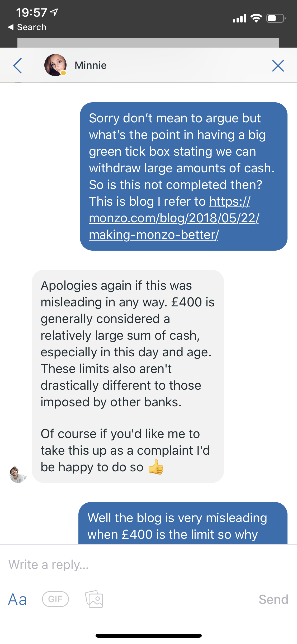Open Minnie's profile picture

coord(55,65)
